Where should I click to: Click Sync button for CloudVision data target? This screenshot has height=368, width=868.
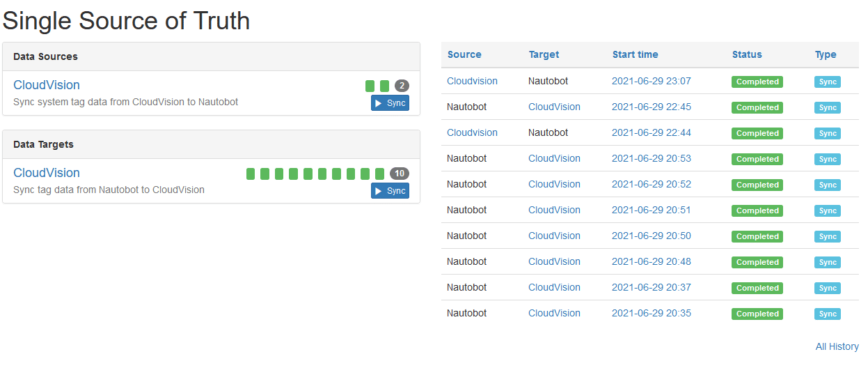[390, 191]
